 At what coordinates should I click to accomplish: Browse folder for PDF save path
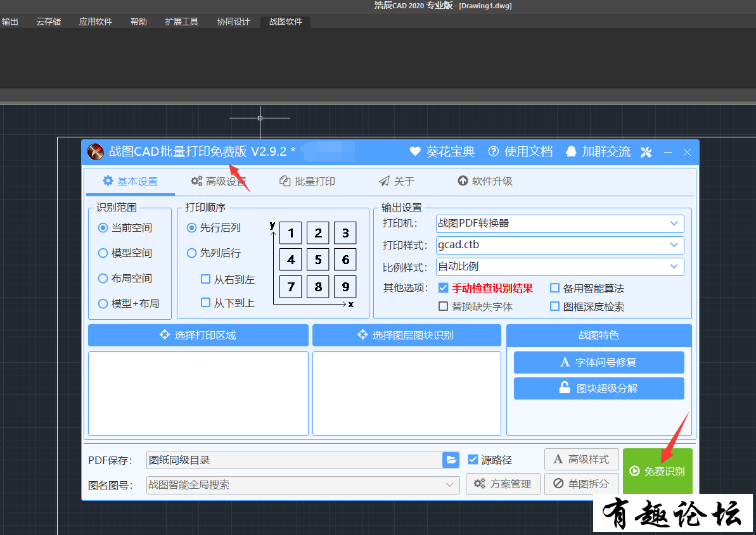[451, 460]
